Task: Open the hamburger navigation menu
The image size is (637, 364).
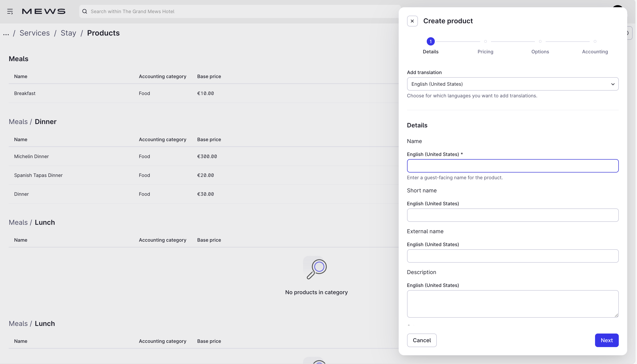Action: pyautogui.click(x=10, y=11)
